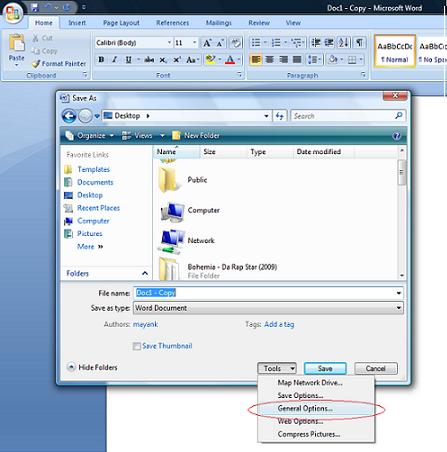Click the Office button in Word
Screen dimensions: 447x452
[x=13, y=13]
